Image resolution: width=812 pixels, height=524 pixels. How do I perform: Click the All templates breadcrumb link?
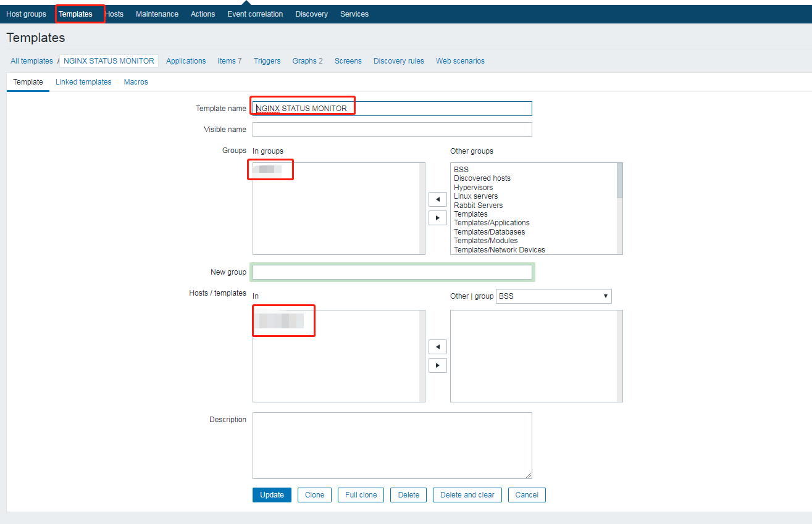click(31, 61)
